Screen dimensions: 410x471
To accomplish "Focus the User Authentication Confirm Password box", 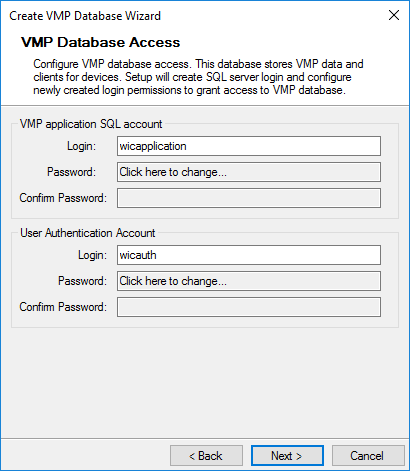I will [x=249, y=307].
